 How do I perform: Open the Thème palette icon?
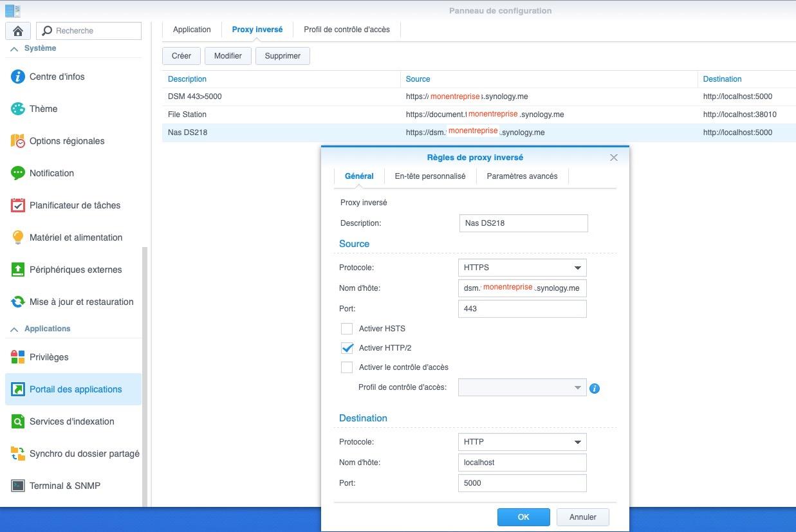click(x=18, y=109)
